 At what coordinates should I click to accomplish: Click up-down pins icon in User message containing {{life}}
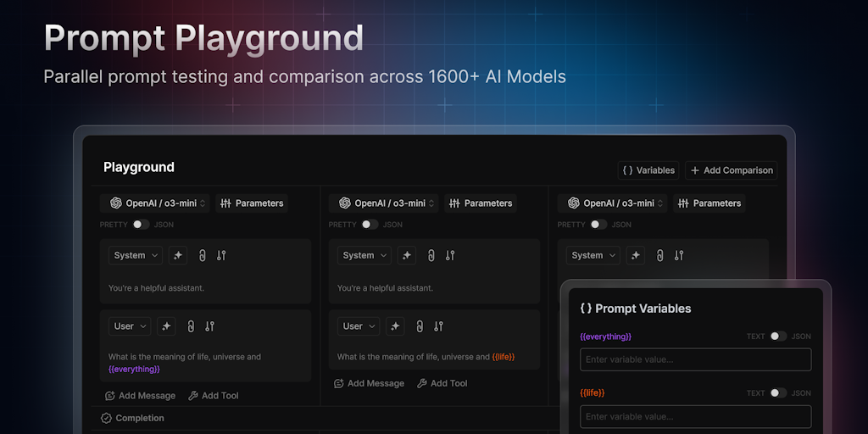point(438,326)
